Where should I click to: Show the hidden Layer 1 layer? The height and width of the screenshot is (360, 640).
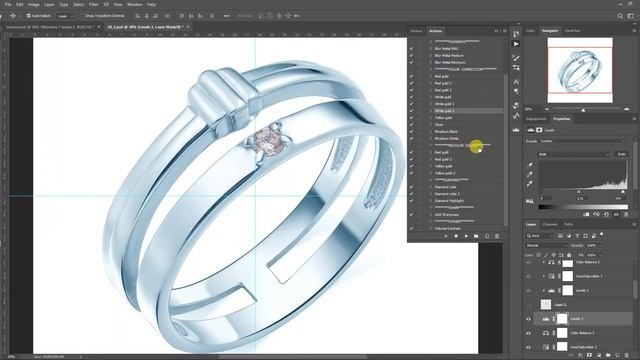click(x=529, y=304)
